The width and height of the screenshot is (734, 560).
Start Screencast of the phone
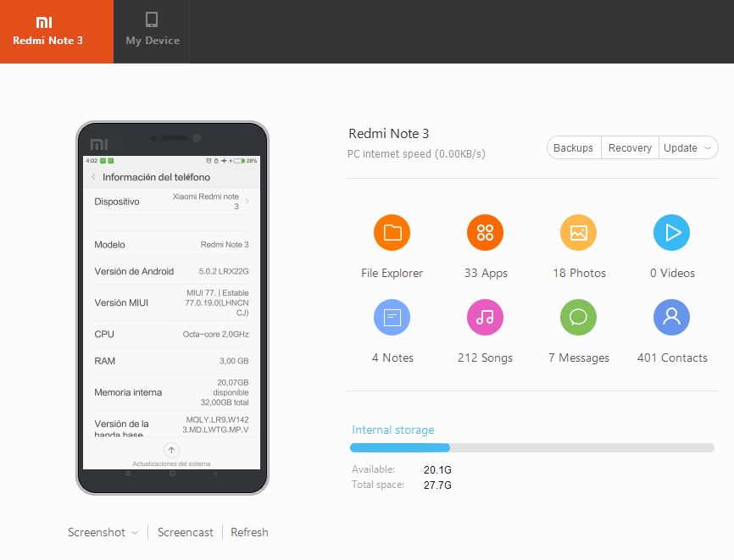pyautogui.click(x=186, y=532)
